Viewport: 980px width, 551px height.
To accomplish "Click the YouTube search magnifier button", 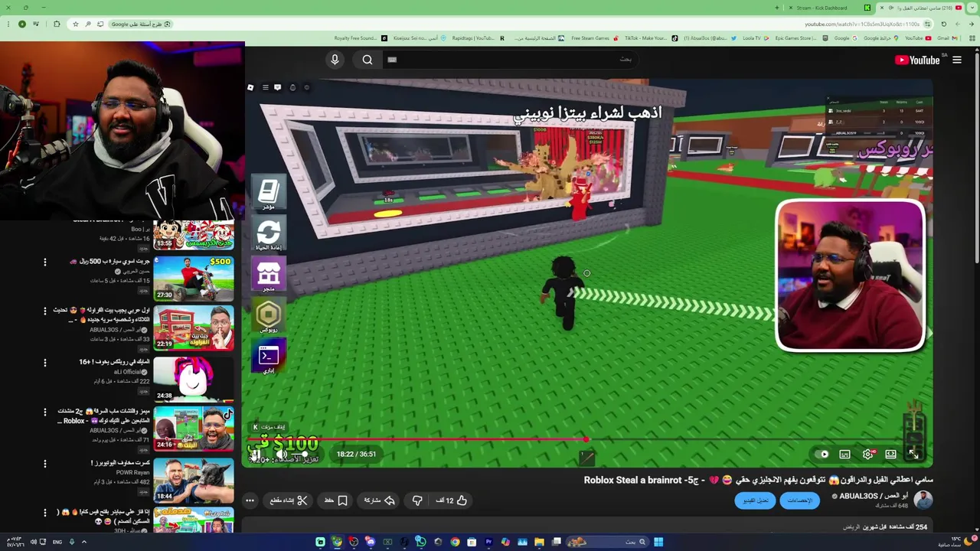I will 367,60.
